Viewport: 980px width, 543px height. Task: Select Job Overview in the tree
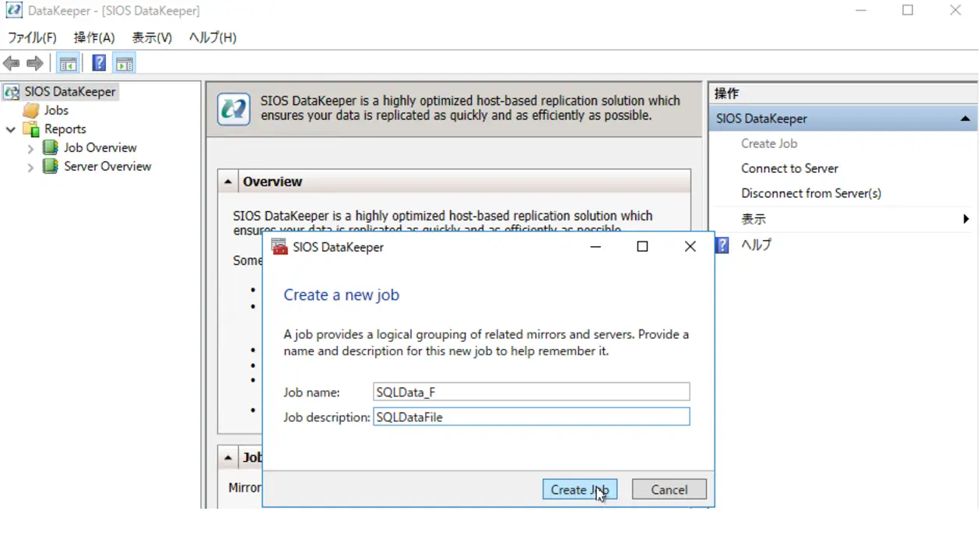click(x=100, y=148)
